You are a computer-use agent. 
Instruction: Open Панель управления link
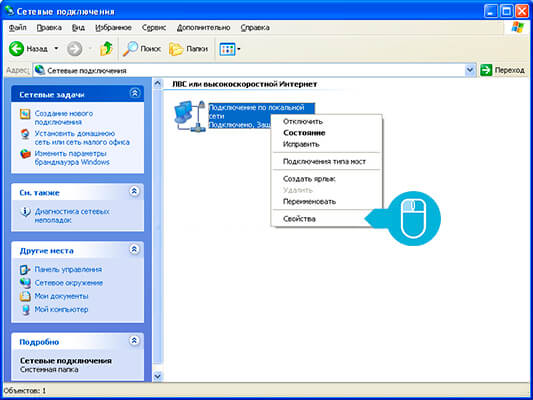(x=68, y=269)
